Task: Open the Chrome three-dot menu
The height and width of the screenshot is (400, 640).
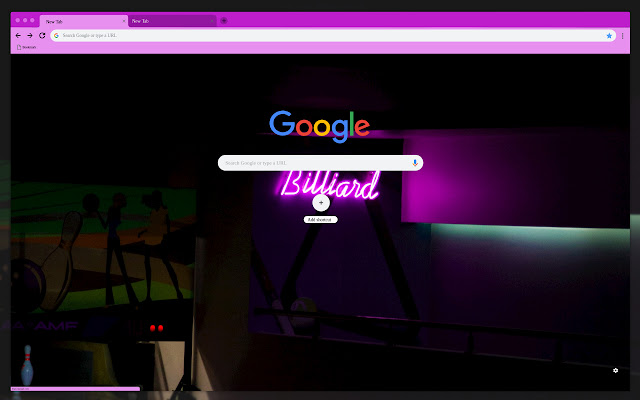Action: tap(622, 36)
